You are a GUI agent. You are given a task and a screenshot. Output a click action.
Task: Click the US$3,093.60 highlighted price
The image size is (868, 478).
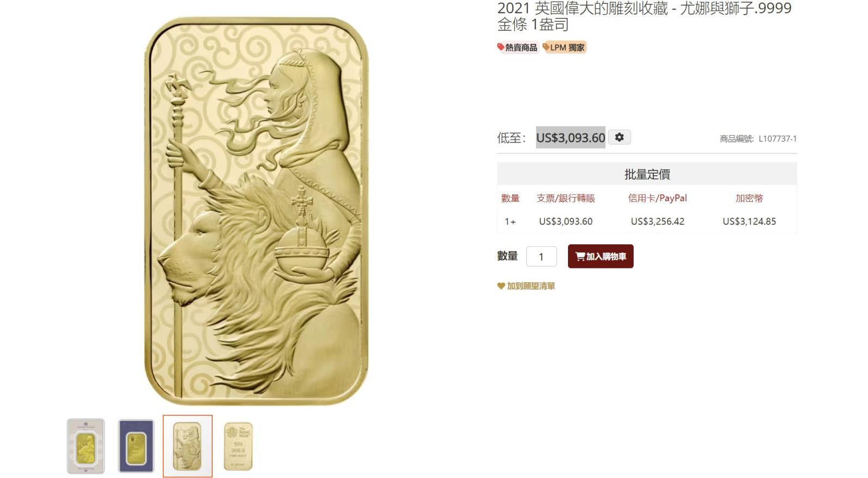point(571,138)
